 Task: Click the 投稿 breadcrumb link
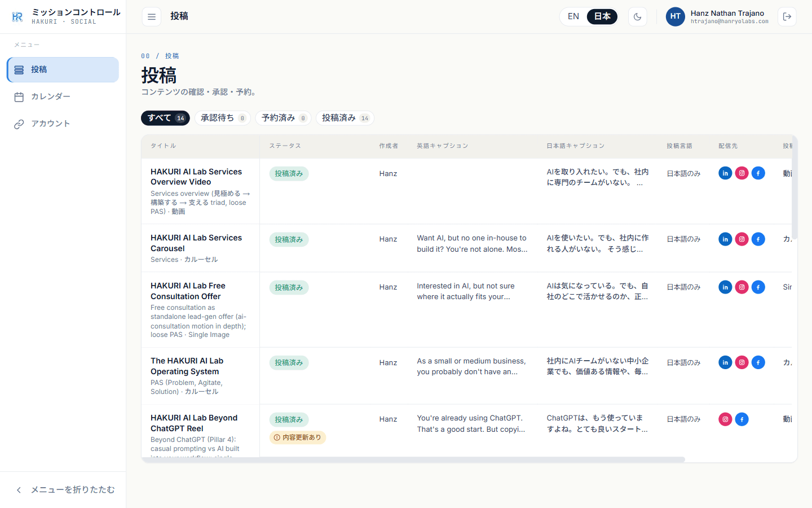[x=172, y=56]
